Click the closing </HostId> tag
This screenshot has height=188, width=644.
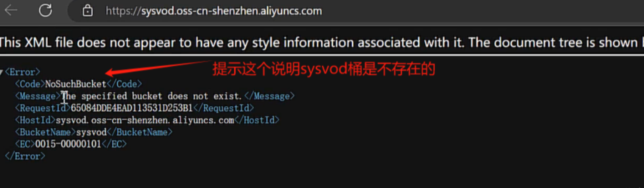[x=257, y=120]
